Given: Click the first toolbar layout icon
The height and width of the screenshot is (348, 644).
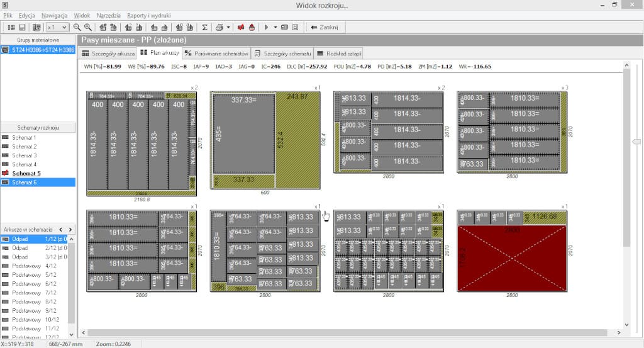Looking at the screenshot, I should 11,27.
